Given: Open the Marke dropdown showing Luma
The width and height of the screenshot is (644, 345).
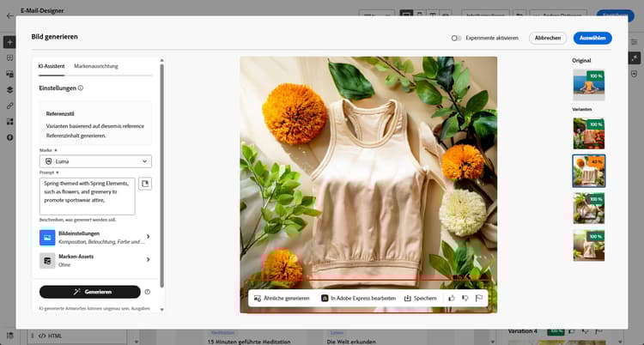Looking at the screenshot, I should pos(95,160).
